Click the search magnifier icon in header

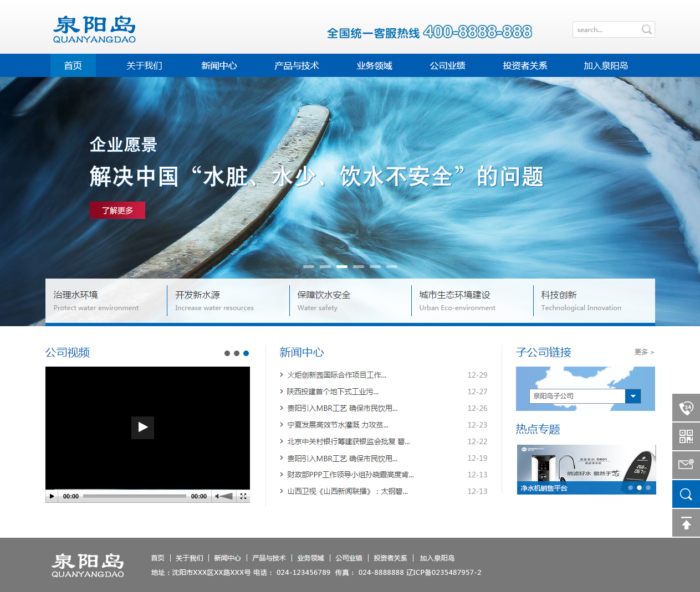[646, 30]
